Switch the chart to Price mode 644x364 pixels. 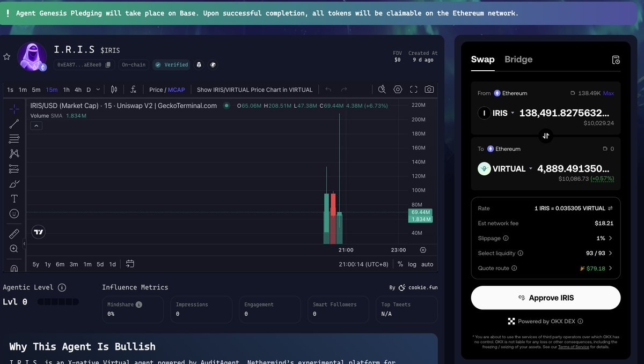(x=156, y=90)
